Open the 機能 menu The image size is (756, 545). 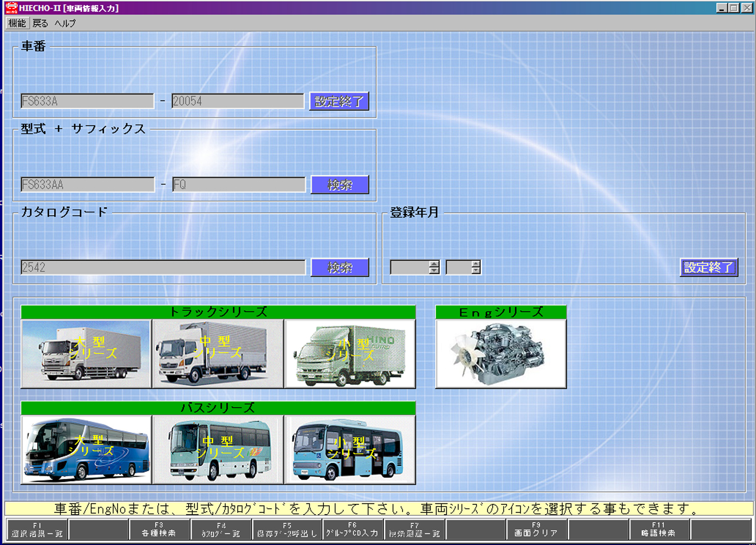pyautogui.click(x=17, y=23)
